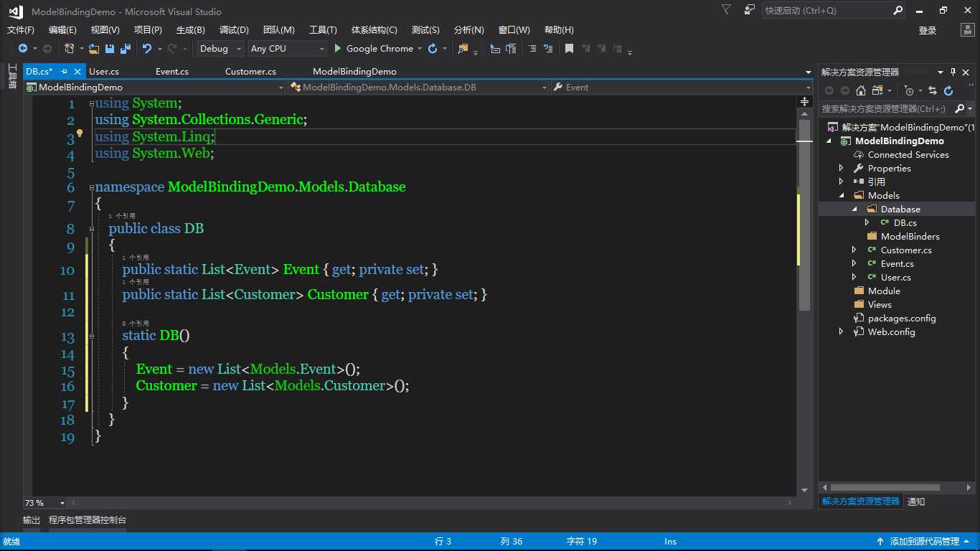
Task: Click the notifications filter flag icon in title bar
Action: [727, 10]
